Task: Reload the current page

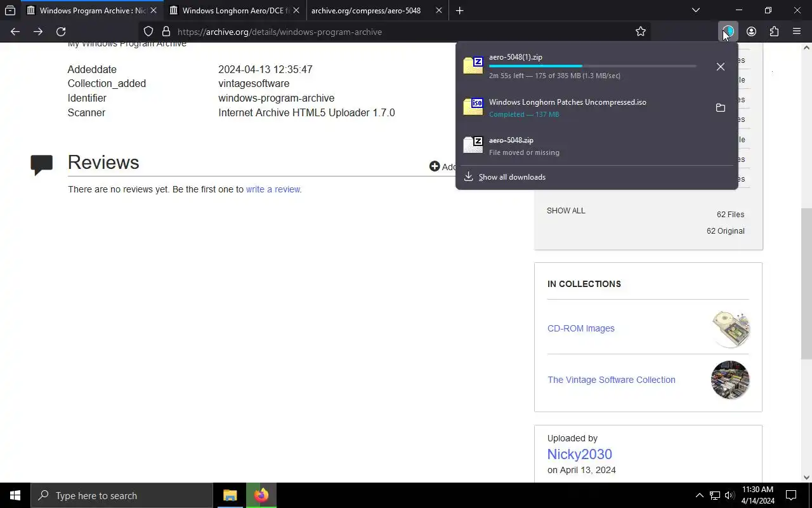Action: [61, 31]
